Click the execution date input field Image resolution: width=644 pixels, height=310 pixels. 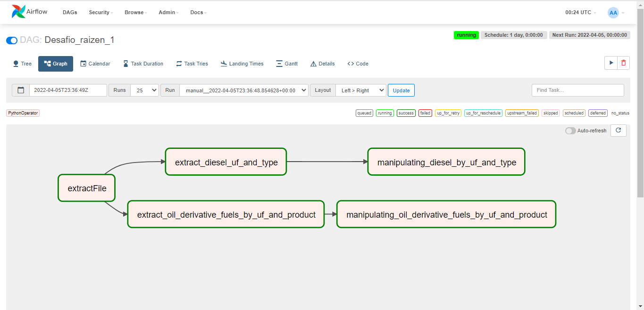pyautogui.click(x=68, y=90)
